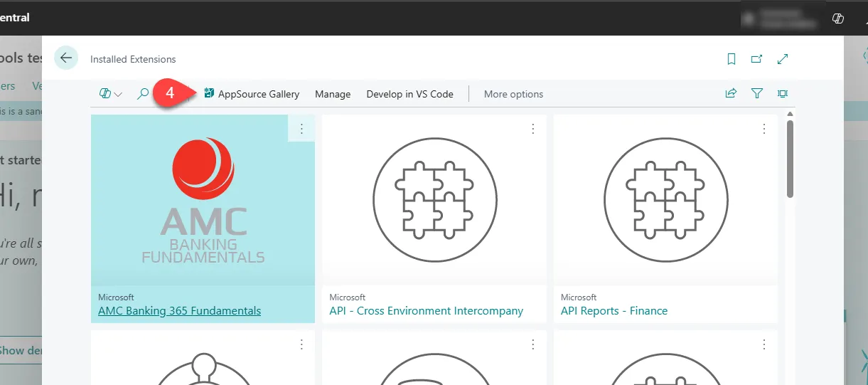This screenshot has height=385, width=868.
Task: Open AMC Banking 365 Fundamentals link
Action: tap(179, 311)
